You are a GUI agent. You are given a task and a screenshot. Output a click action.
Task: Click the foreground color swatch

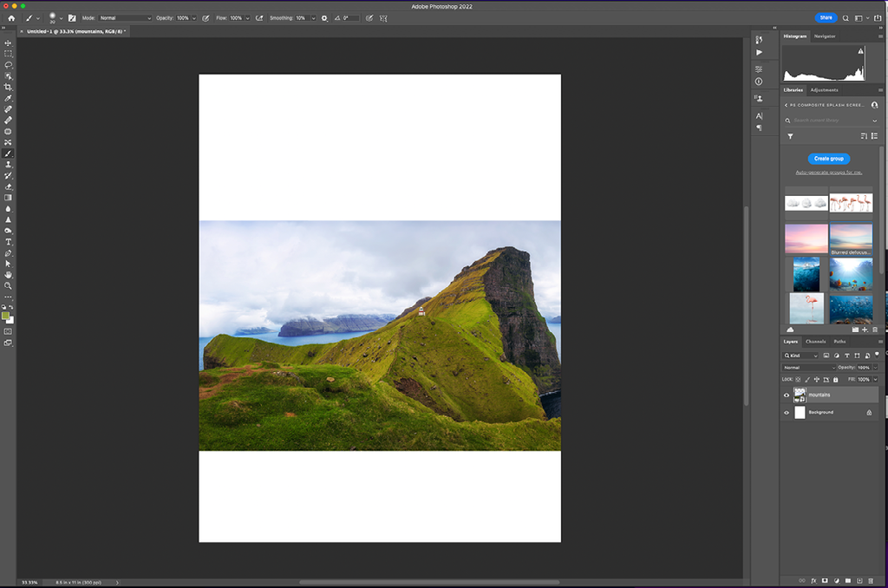point(6,316)
